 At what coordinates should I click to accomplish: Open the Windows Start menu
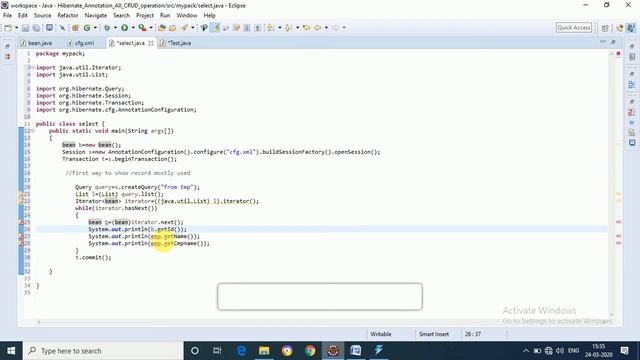click(x=11, y=351)
